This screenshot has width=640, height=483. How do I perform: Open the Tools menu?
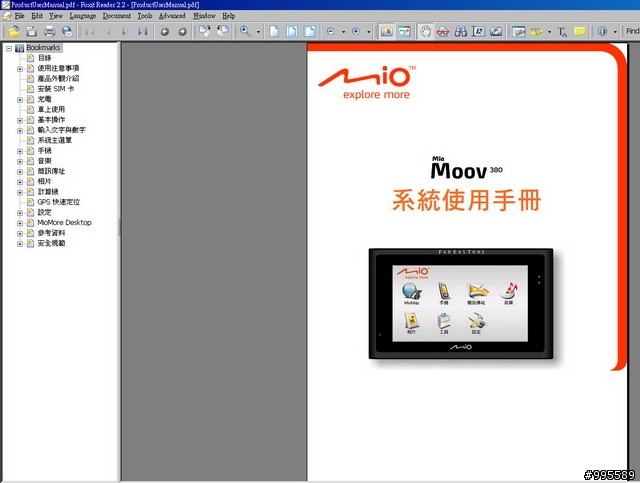(x=145, y=16)
